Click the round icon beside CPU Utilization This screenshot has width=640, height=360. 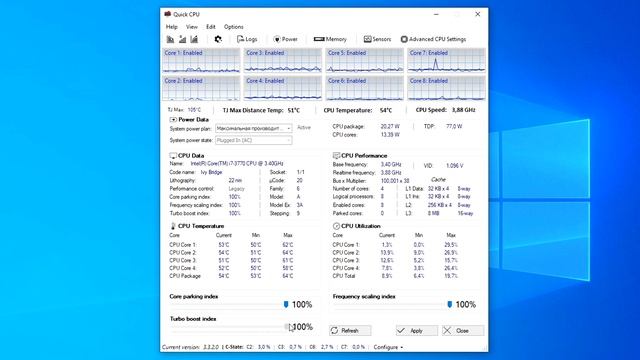[x=336, y=226]
